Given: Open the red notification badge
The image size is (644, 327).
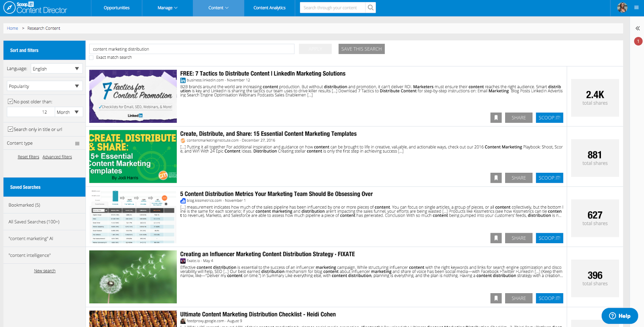Looking at the screenshot, I should 638,41.
